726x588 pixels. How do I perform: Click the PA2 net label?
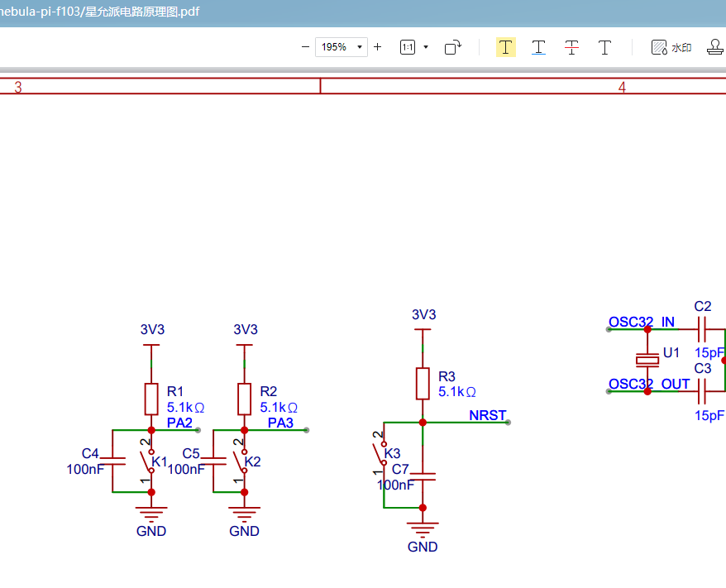tap(179, 423)
